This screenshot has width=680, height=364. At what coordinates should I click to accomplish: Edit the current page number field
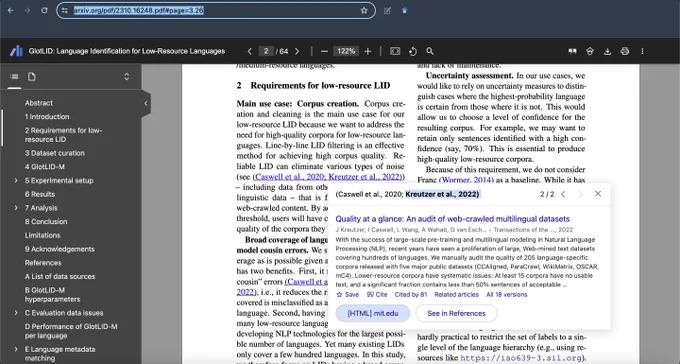266,51
